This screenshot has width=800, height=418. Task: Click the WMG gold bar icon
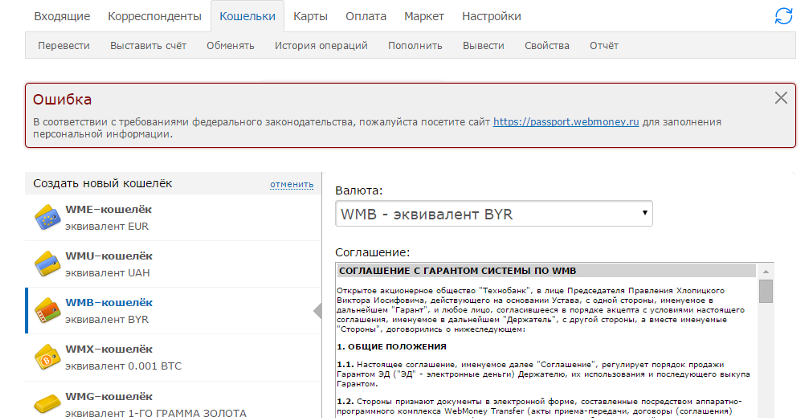47,404
